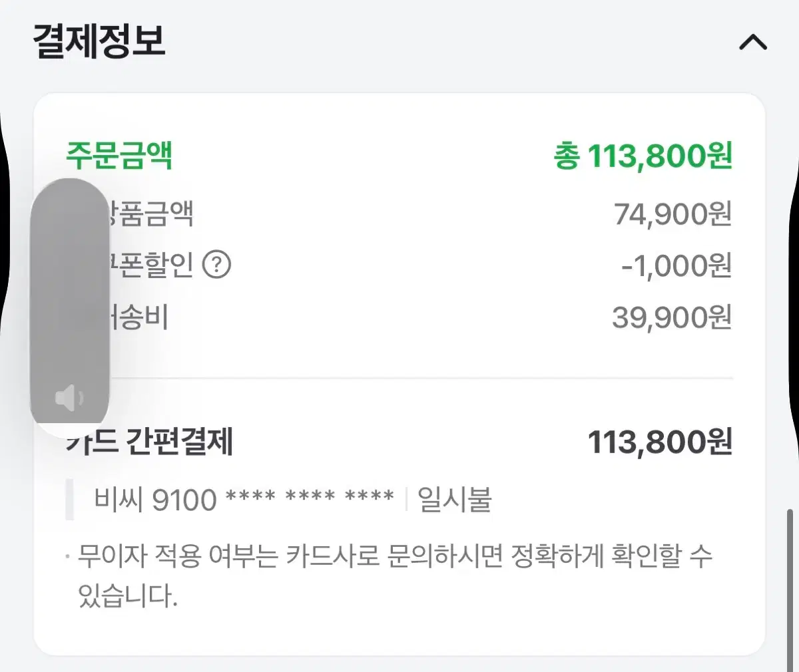Open the coupon discount question mark help
This screenshot has height=672, width=799.
pos(216,265)
